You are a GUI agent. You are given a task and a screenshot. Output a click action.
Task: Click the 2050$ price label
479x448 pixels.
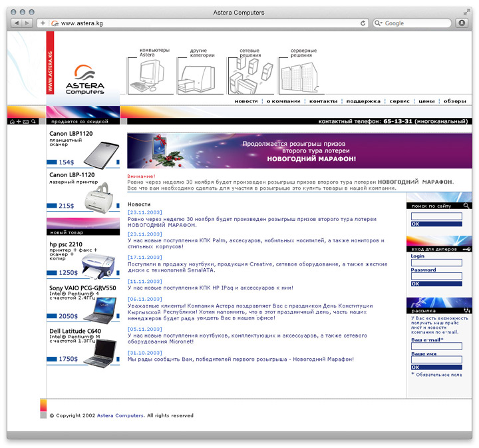[68, 316]
